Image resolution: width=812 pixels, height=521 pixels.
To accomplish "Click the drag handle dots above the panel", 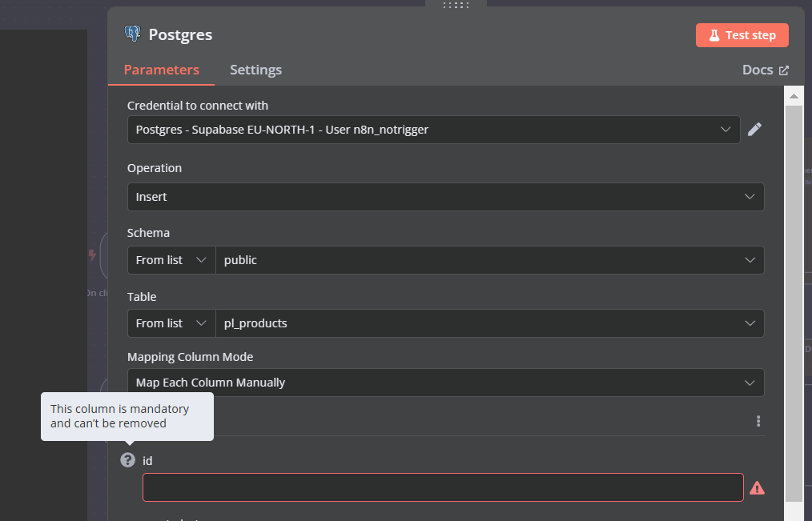I will [x=456, y=5].
